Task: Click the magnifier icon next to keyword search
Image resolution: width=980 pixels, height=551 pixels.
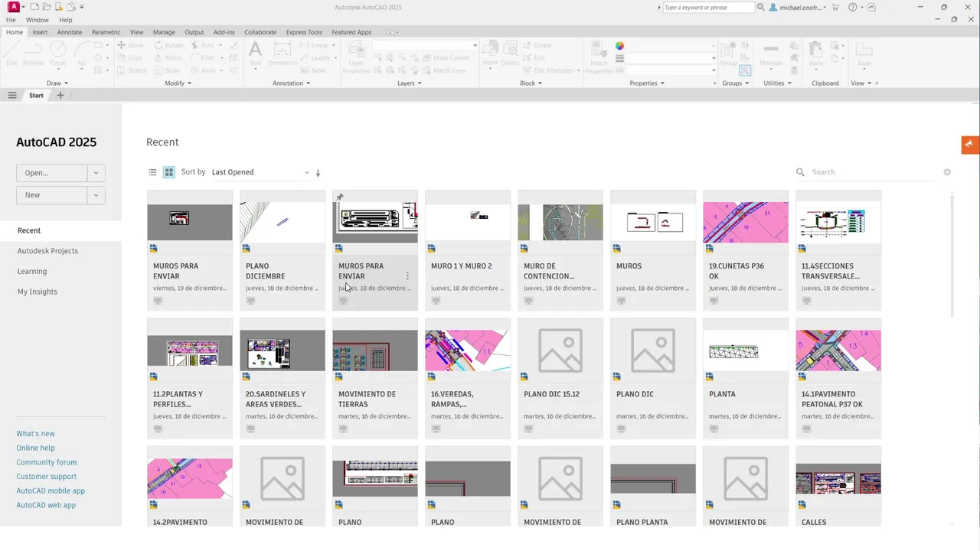Action: point(761,7)
